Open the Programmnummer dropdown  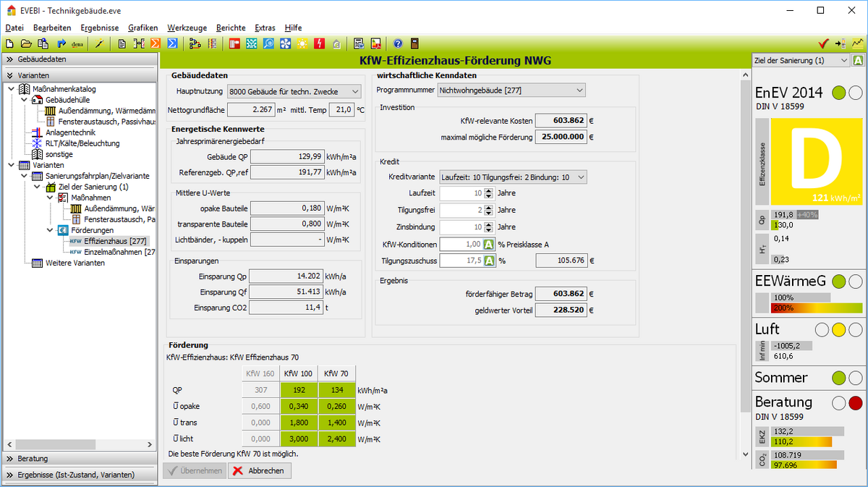[x=511, y=90]
